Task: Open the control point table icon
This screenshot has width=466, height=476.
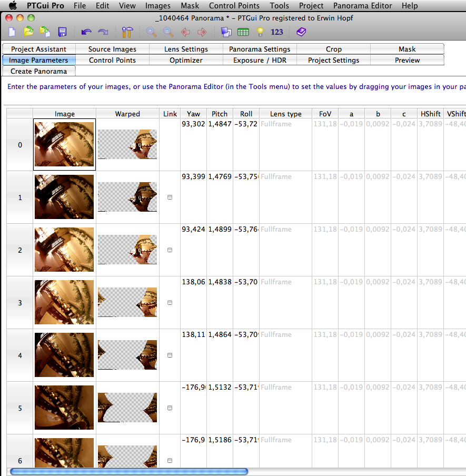Action: (x=243, y=32)
